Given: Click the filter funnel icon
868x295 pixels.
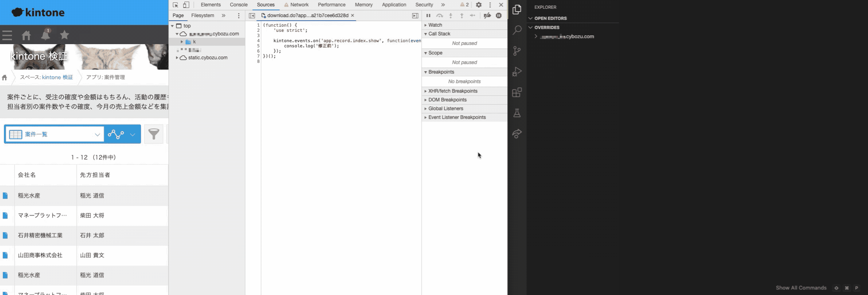Looking at the screenshot, I should (x=154, y=134).
